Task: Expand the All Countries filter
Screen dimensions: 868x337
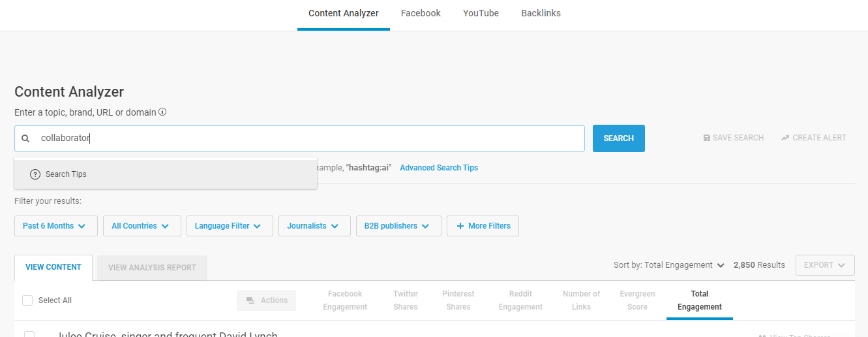Action: tap(142, 226)
